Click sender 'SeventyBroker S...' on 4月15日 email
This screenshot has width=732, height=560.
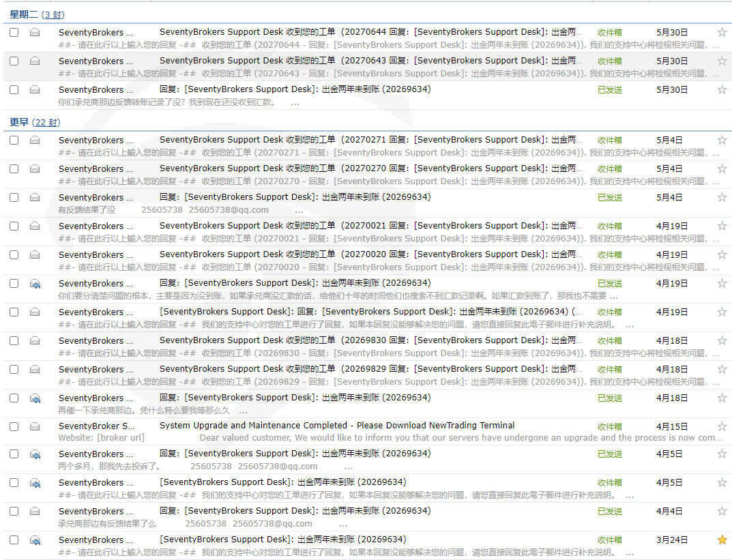(x=96, y=426)
